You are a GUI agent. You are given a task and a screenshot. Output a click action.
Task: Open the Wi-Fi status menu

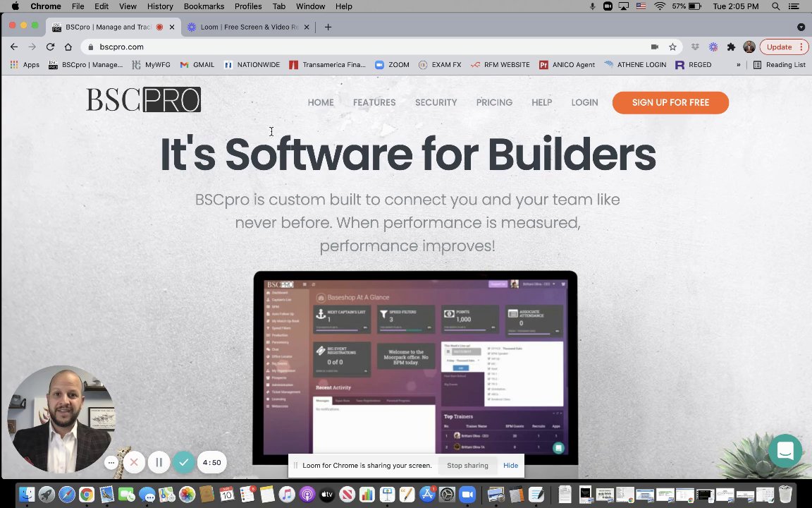[x=659, y=6]
